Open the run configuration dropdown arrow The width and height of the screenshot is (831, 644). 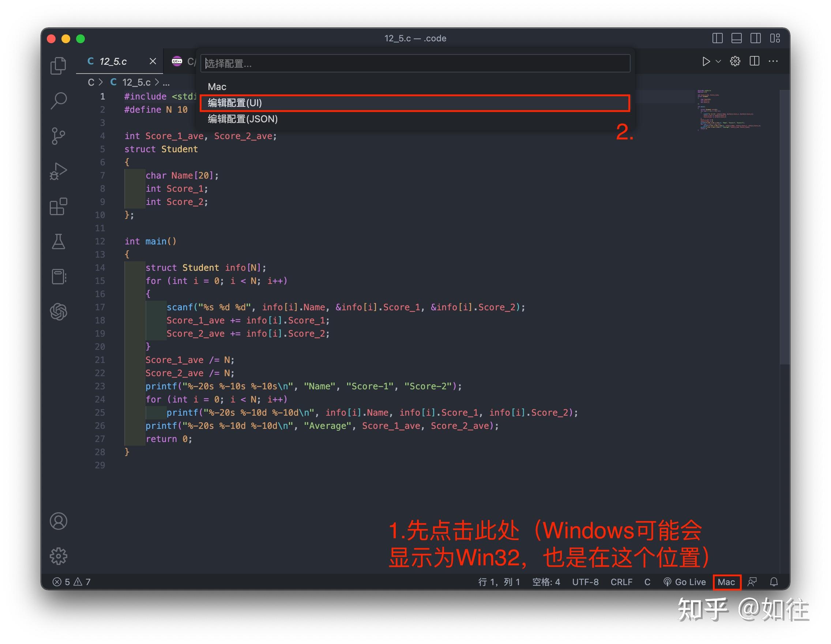tap(718, 62)
